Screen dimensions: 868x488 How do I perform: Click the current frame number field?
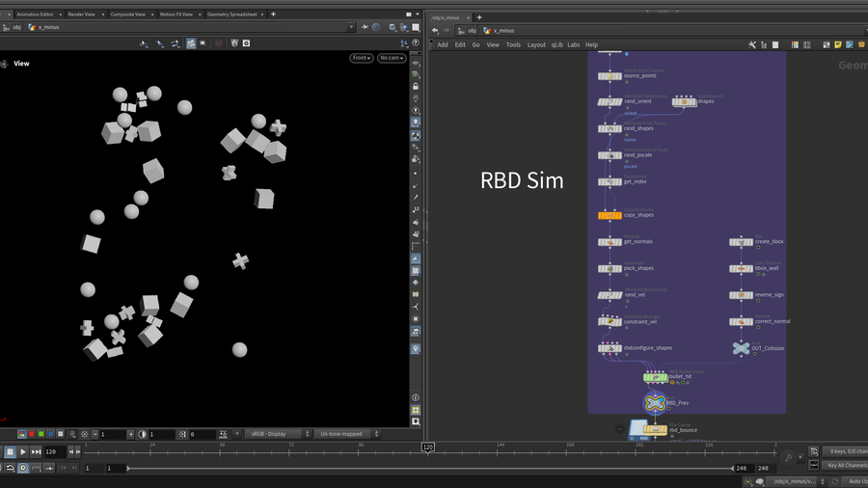coord(54,451)
